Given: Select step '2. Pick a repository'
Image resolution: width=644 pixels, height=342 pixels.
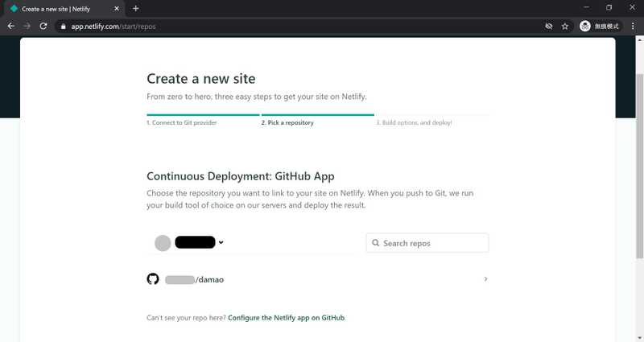Looking at the screenshot, I should [x=287, y=122].
